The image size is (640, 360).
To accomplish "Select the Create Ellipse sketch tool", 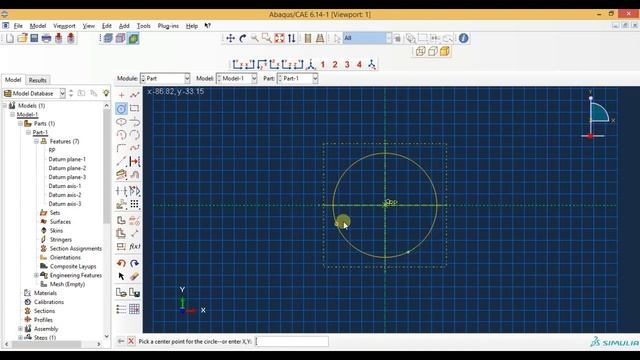I will point(121,122).
